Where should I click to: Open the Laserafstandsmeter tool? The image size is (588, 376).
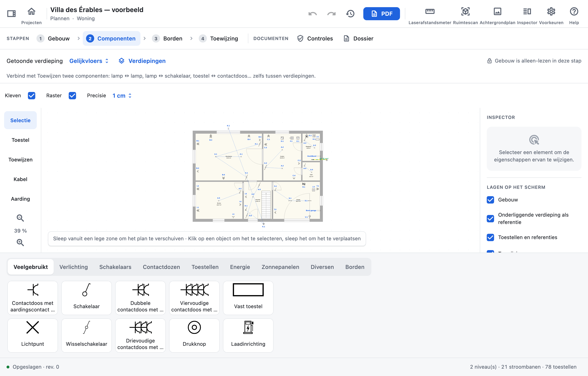[x=430, y=16]
